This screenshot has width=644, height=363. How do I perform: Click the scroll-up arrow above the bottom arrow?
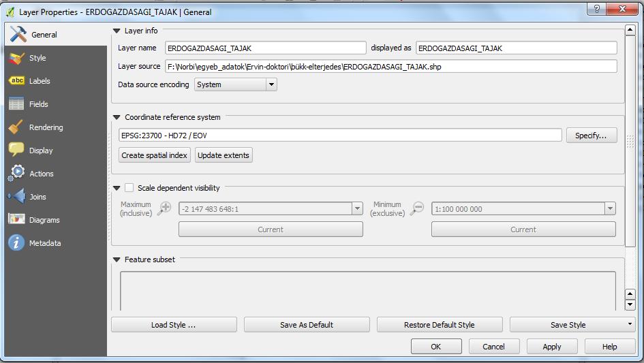click(630, 294)
